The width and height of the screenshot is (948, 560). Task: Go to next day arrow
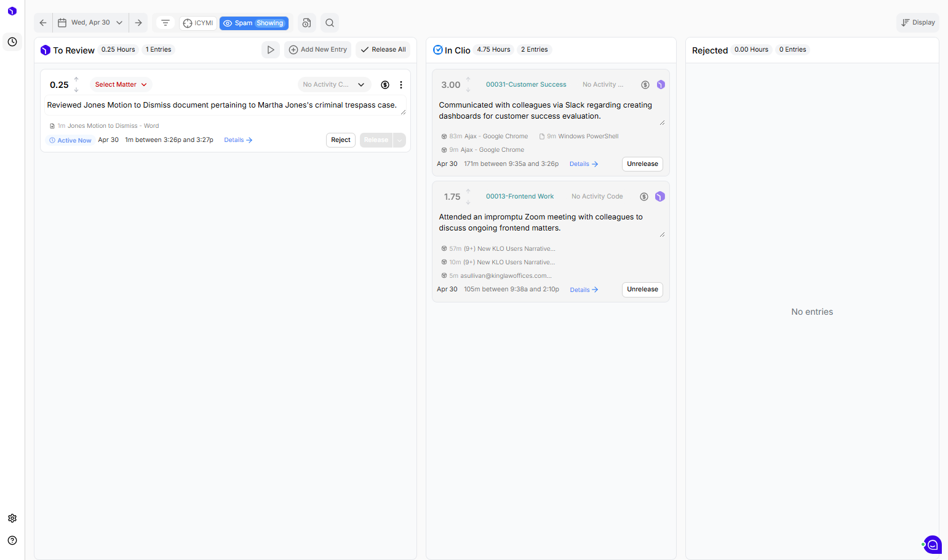coord(138,23)
